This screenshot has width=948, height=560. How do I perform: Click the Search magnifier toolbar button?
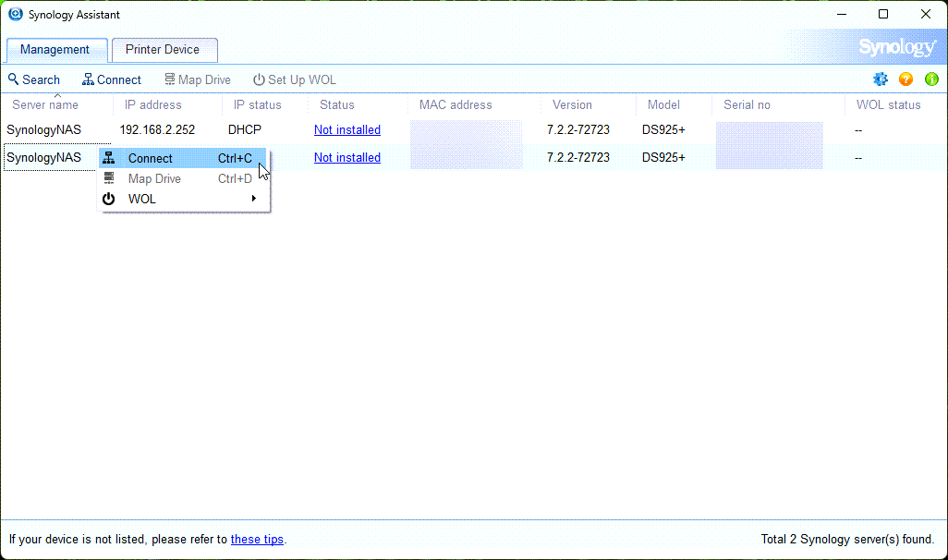34,79
